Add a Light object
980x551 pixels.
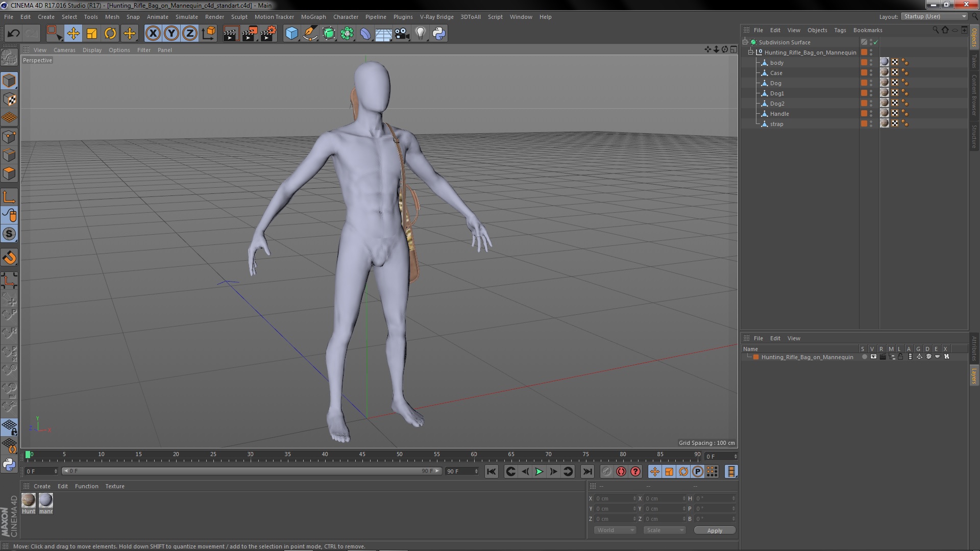pos(421,34)
